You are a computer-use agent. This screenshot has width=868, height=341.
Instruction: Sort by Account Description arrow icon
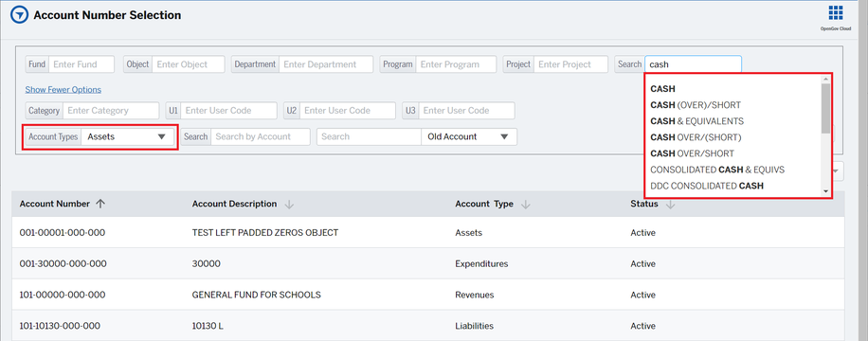pos(289,205)
